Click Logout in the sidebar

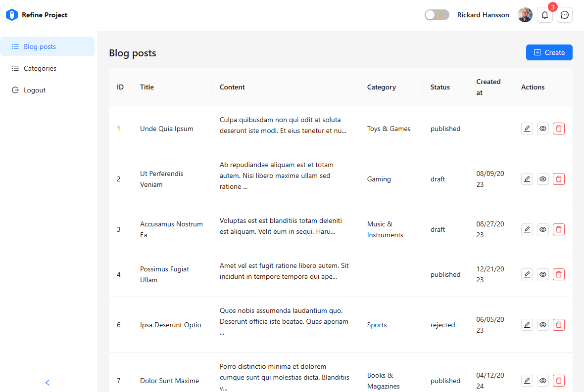35,90
